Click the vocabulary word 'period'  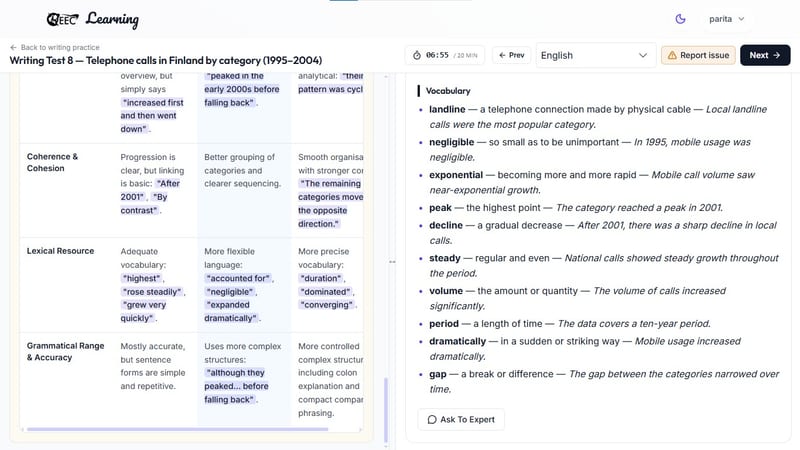pyautogui.click(x=444, y=323)
